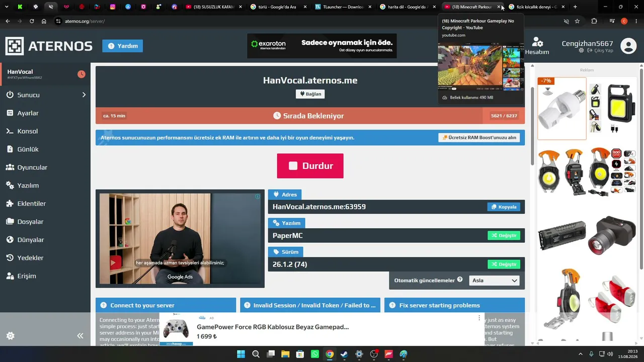Switch to the Minecraft Parkour YouTube tab
The height and width of the screenshot is (362, 644).
pyautogui.click(x=472, y=7)
